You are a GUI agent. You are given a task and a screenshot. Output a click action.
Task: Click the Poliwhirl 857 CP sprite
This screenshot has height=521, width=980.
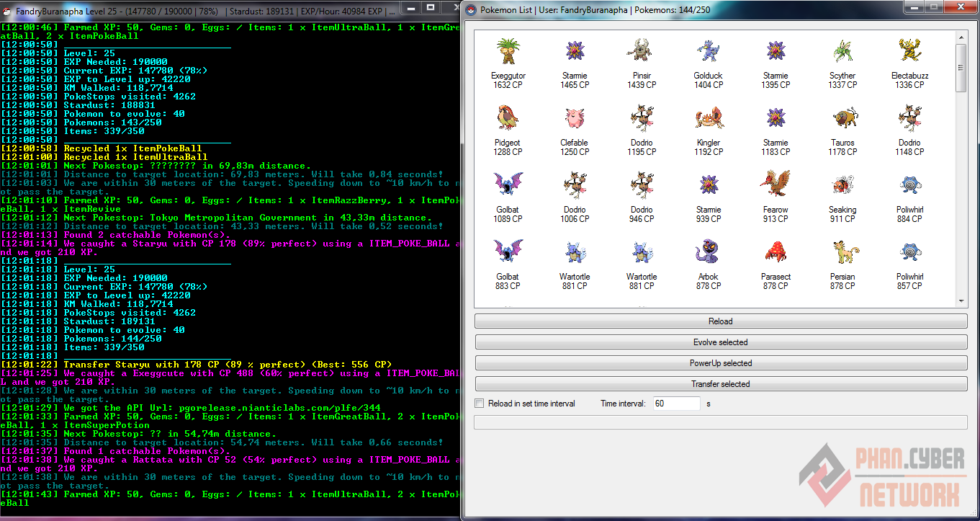909,253
